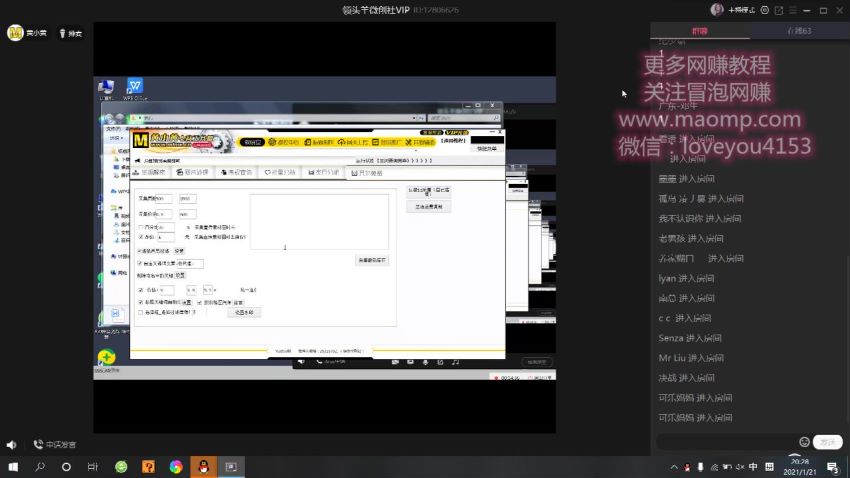Click the 申请发言 request-to-speak button
Image resolution: width=850 pixels, height=478 pixels.
(x=55, y=444)
